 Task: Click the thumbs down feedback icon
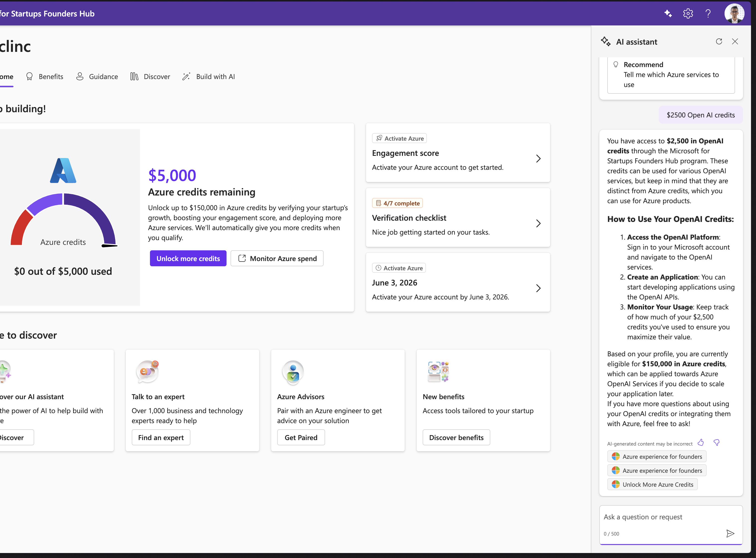[x=717, y=443]
